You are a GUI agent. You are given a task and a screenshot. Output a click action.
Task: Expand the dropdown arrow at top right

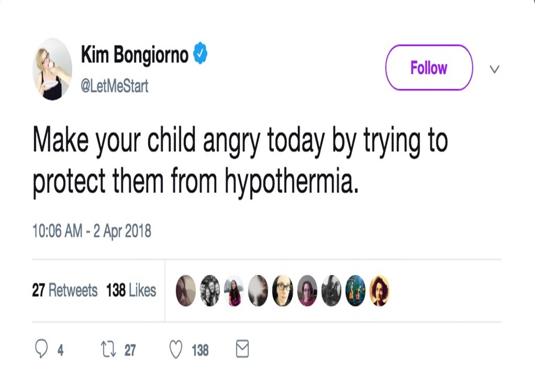tap(494, 68)
